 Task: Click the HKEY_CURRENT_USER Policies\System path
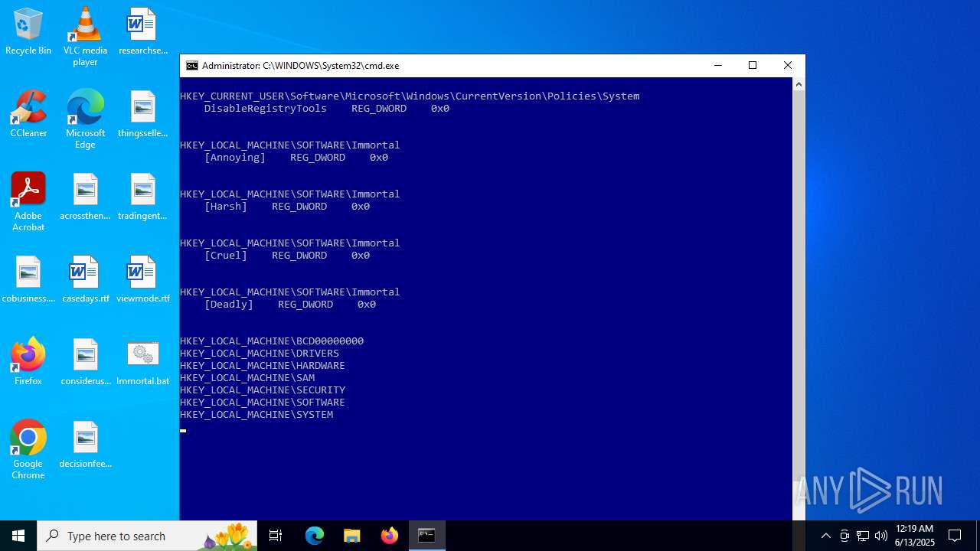(x=410, y=96)
